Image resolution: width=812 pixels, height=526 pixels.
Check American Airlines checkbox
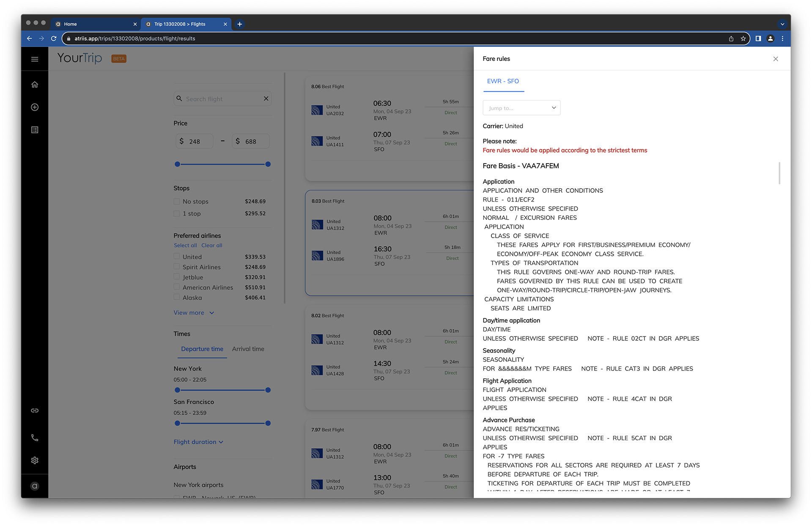pyautogui.click(x=177, y=287)
